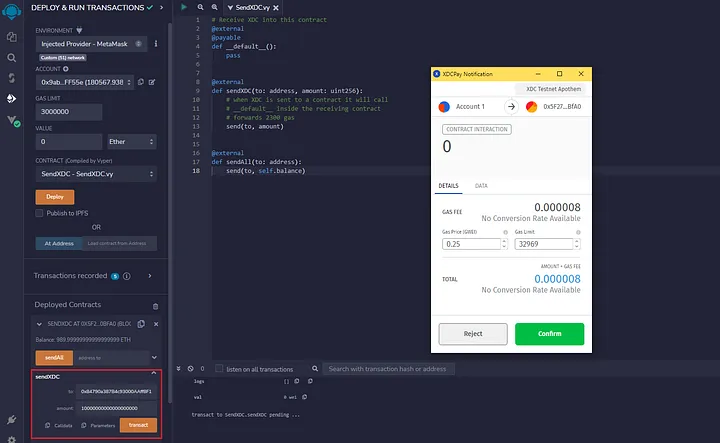Enable listen on all transactions checkbox
Image resolution: width=720 pixels, height=443 pixels.
(x=219, y=369)
